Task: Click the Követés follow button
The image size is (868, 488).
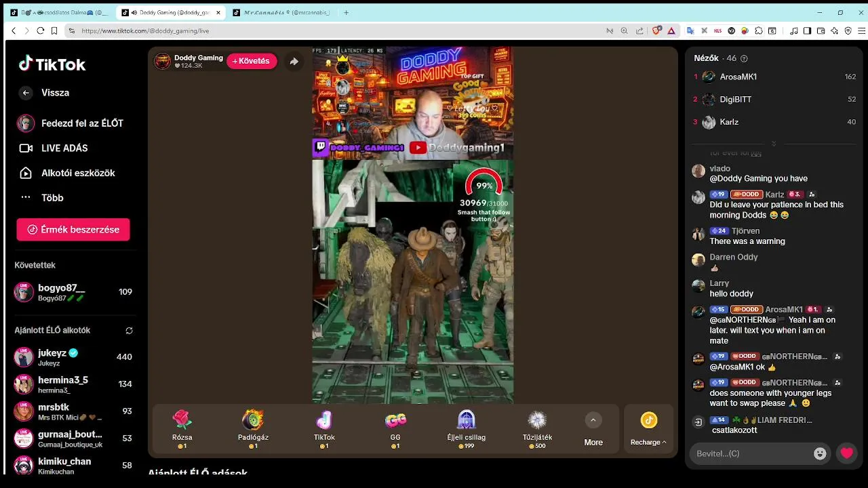Action: [x=252, y=61]
